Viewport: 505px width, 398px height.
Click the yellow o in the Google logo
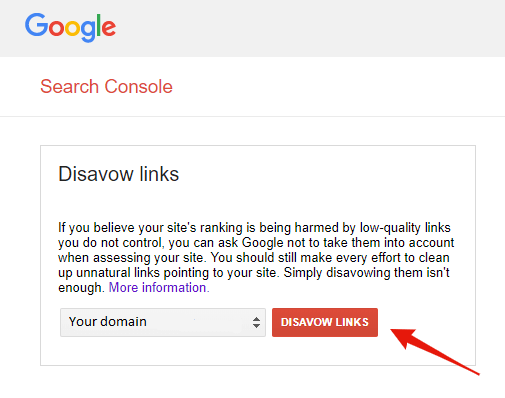(72, 28)
